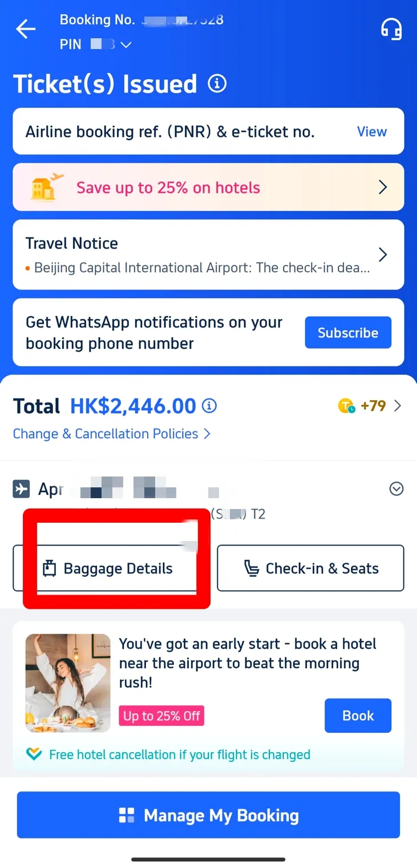Screen dimensions: 417x868
Task: Open Check-in & Seats button
Action: pyautogui.click(x=310, y=568)
